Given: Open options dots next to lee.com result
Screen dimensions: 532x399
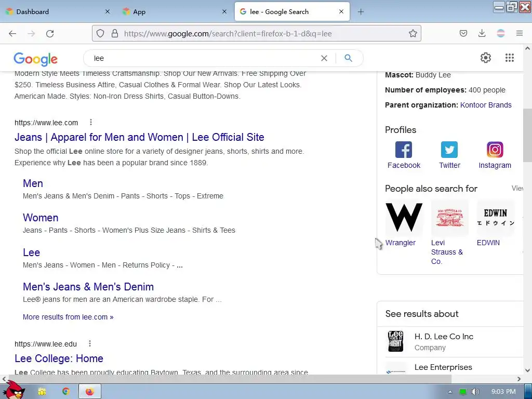Looking at the screenshot, I should [x=90, y=122].
